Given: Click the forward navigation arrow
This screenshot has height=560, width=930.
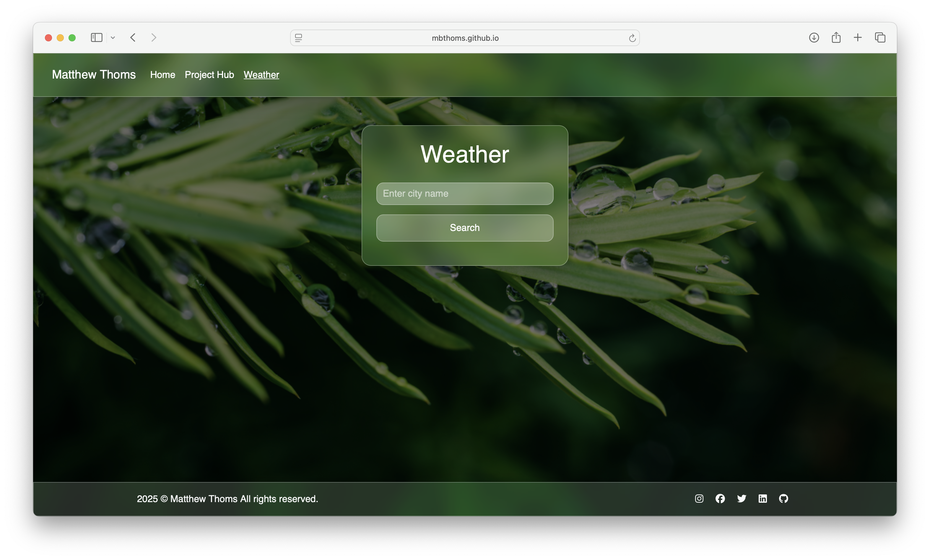Looking at the screenshot, I should click(x=154, y=37).
